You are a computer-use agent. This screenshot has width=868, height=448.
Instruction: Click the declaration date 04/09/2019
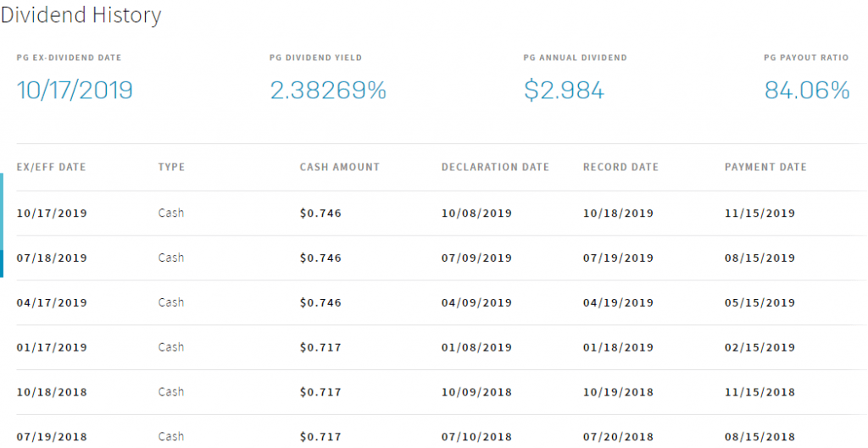(x=476, y=303)
